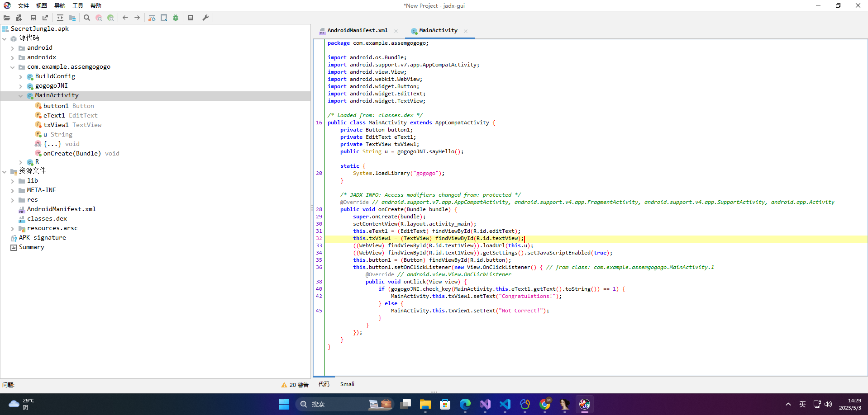
Task: Expand the androidx package node
Action: coord(13,57)
